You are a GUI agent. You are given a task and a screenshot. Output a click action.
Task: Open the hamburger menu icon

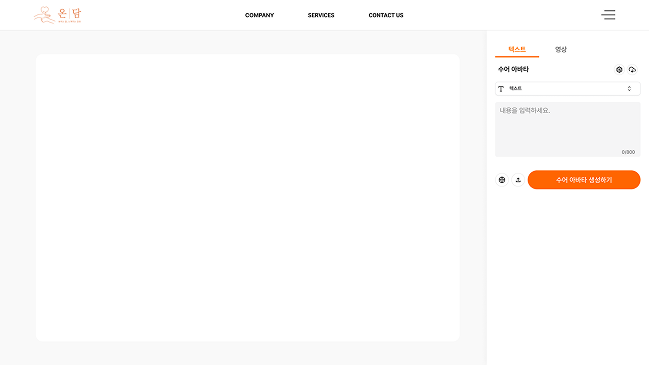[608, 15]
